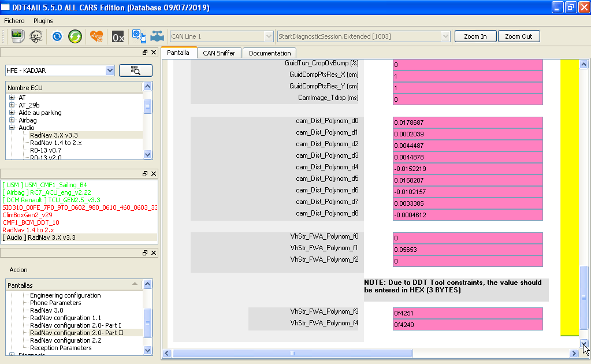This screenshot has height=364, width=591.
Task: Open the HFE - KADJAR vehicle dropdown
Action: pyautogui.click(x=60, y=70)
